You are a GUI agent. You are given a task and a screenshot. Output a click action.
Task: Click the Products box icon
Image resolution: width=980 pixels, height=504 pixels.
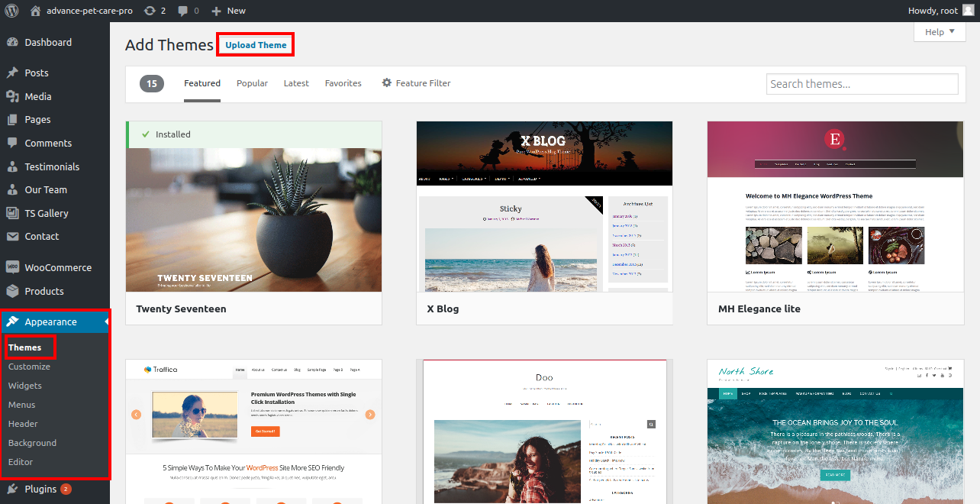pos(12,292)
